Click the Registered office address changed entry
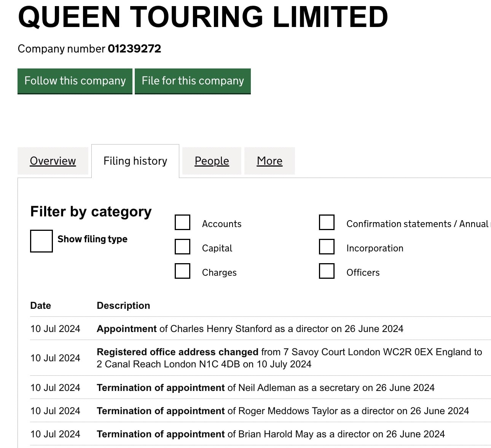Screen dimensions: 491x448 pyautogui.click(x=289, y=358)
